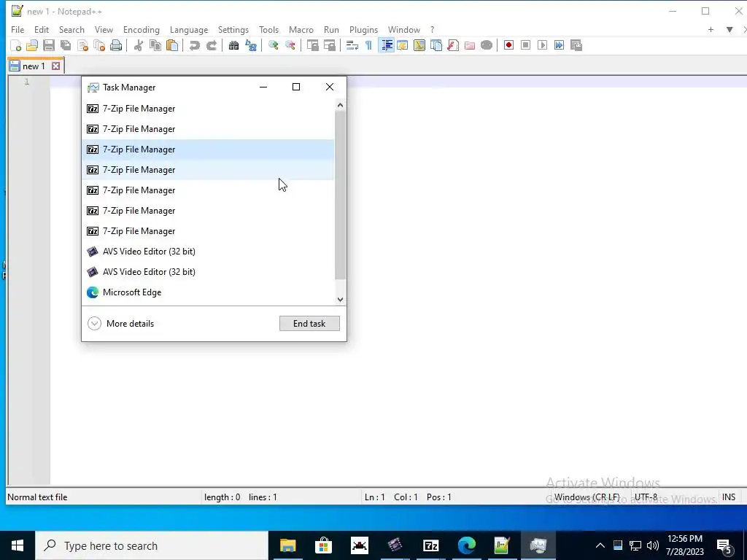
Task: Toggle the Indent guide toolbar icon
Action: coord(387,45)
